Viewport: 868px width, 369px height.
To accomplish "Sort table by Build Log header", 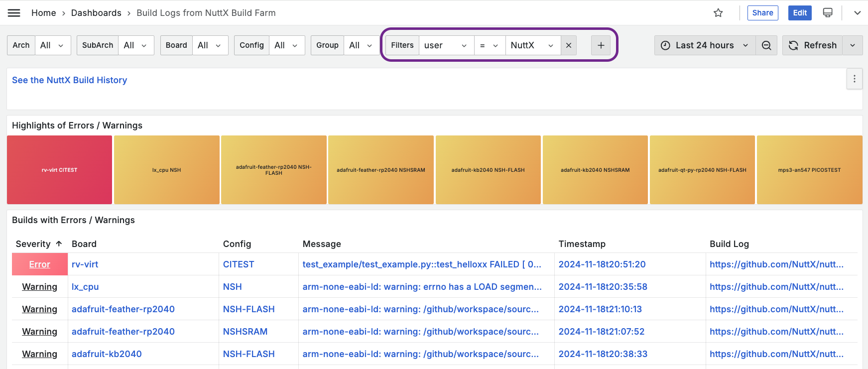I will 729,244.
